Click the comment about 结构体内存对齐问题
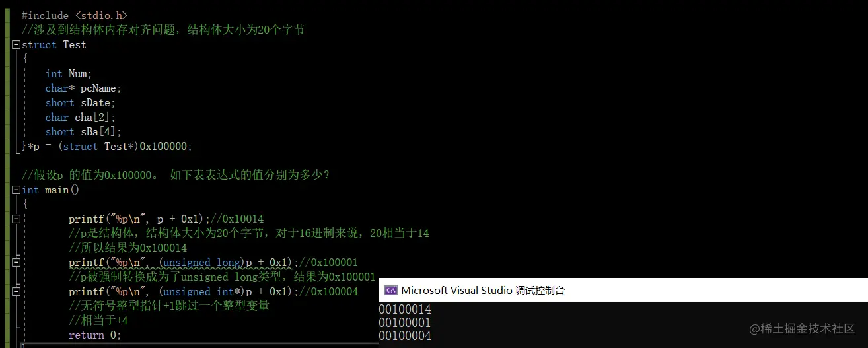This screenshot has height=348, width=868. coord(163,30)
